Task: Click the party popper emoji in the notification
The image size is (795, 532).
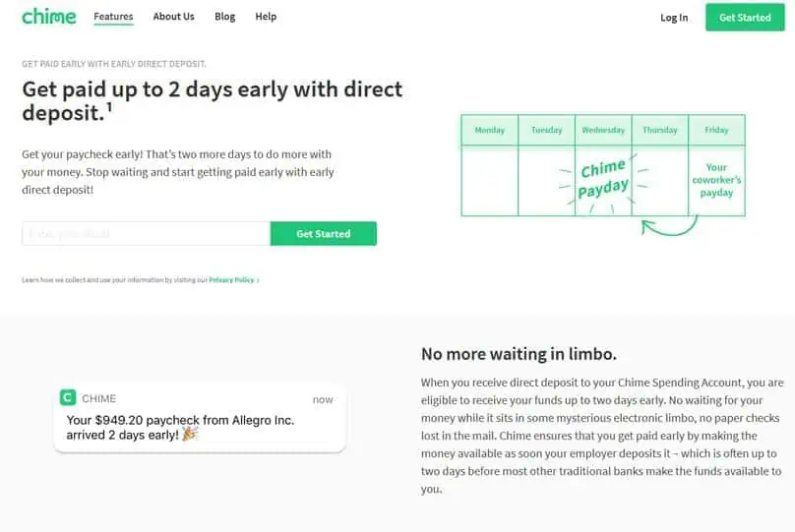Action: pyautogui.click(x=190, y=435)
